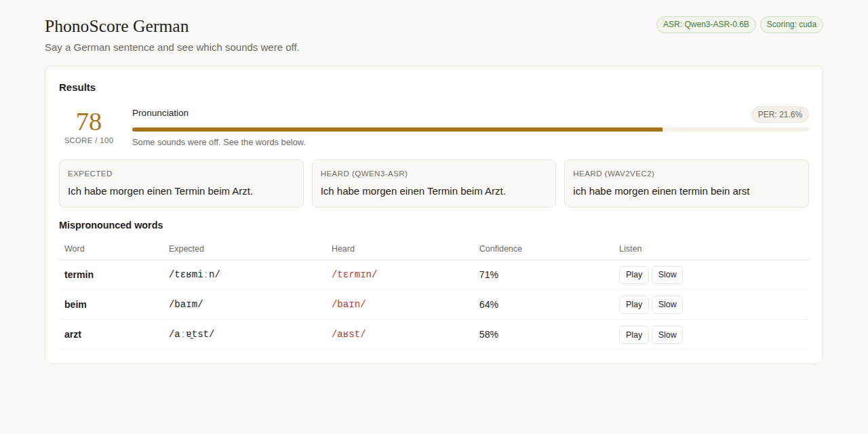
Task: Click the 'Say a German sentence' subtitle
Action: tap(172, 47)
